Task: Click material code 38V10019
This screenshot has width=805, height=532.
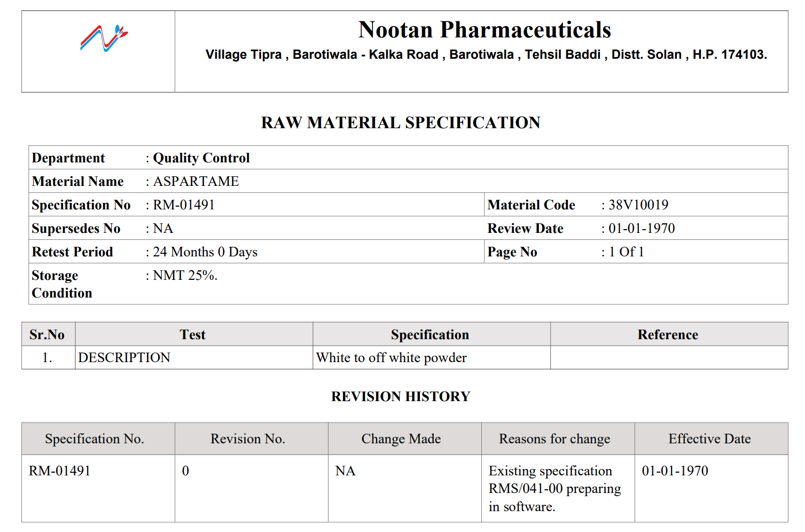Action: point(638,205)
